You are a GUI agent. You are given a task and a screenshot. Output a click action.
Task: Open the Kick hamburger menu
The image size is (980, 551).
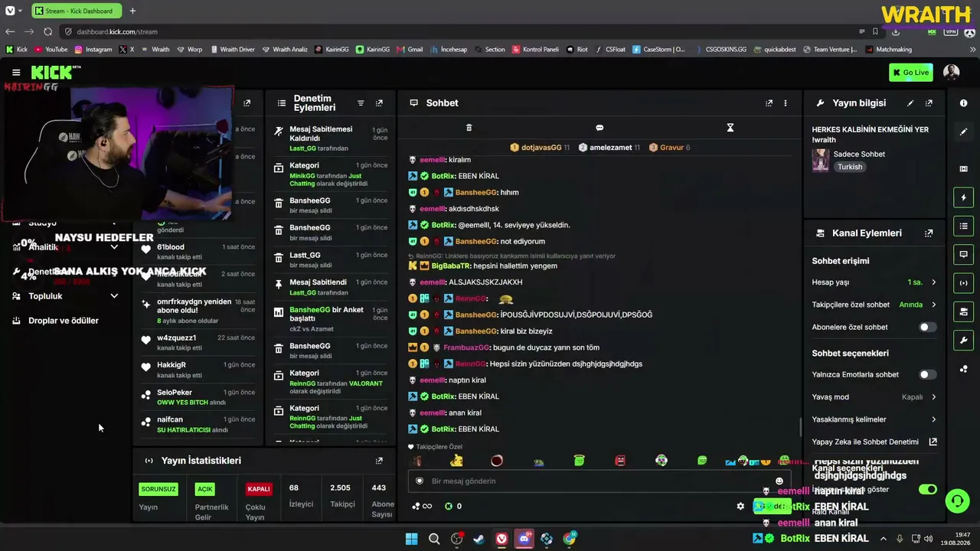tap(16, 73)
